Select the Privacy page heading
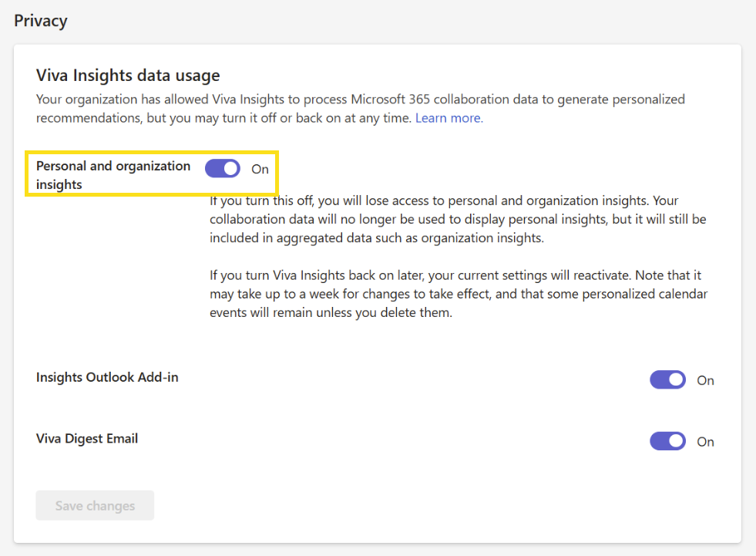The width and height of the screenshot is (756, 556). (x=41, y=21)
